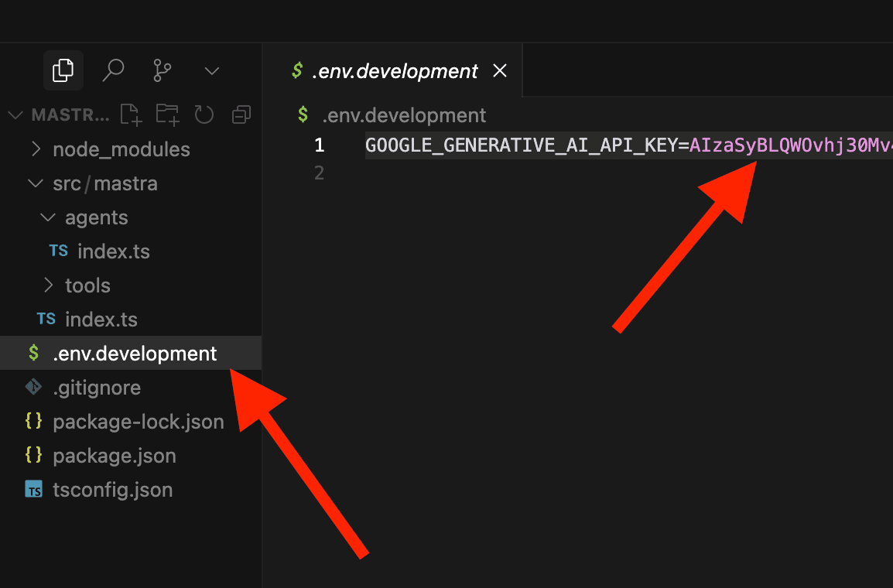Collapse all folders in Explorer
The height and width of the screenshot is (588, 893).
click(241, 115)
